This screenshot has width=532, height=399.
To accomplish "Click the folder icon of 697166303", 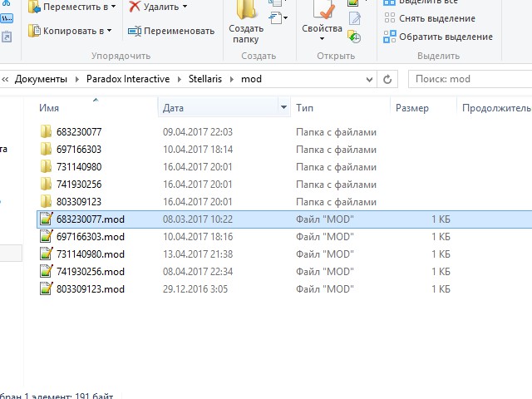I will 46,149.
